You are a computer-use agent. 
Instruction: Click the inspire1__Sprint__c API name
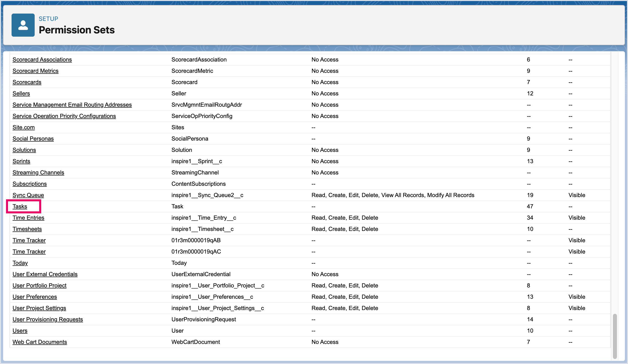tap(197, 161)
